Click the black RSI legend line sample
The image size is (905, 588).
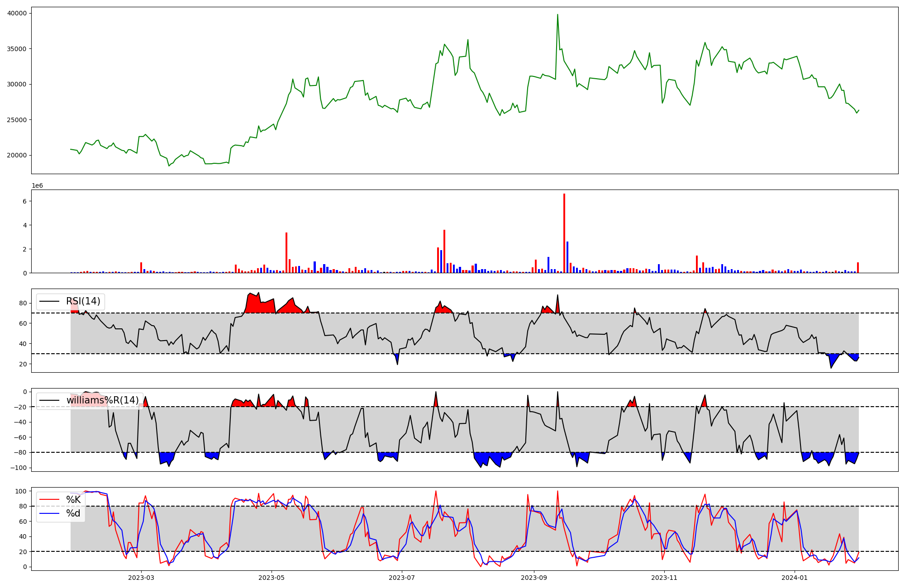49,302
